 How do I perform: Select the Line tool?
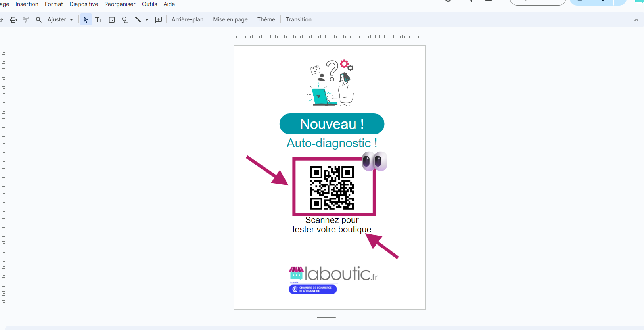point(138,20)
